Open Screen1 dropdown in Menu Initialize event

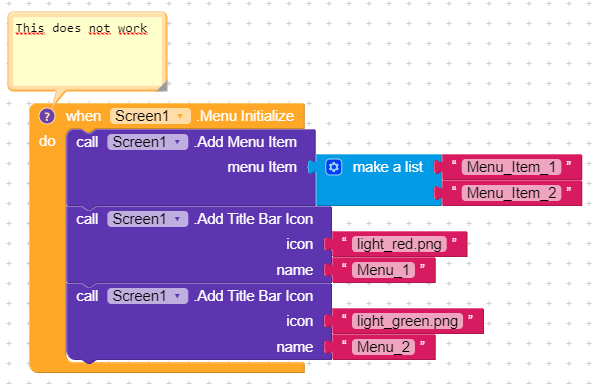point(150,116)
